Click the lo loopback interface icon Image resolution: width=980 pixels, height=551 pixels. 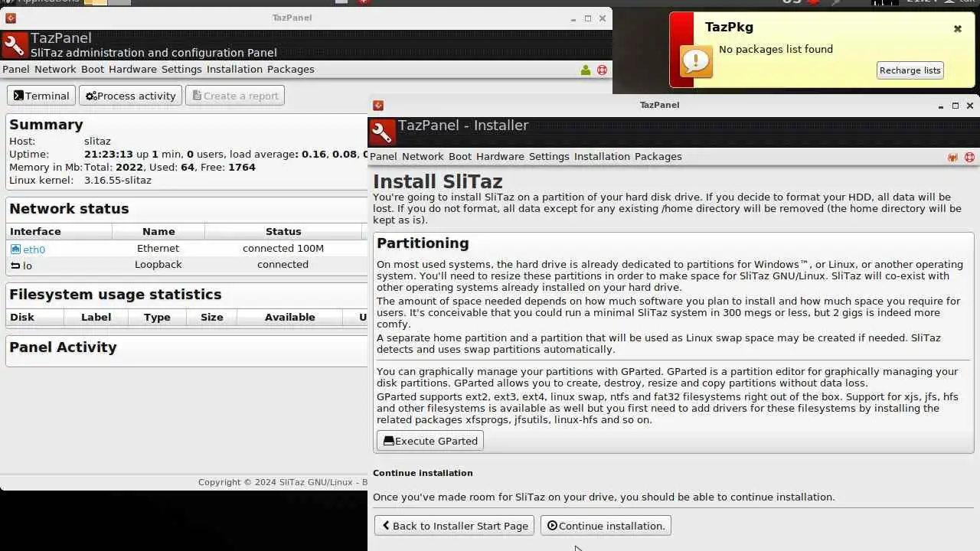pyautogui.click(x=15, y=266)
